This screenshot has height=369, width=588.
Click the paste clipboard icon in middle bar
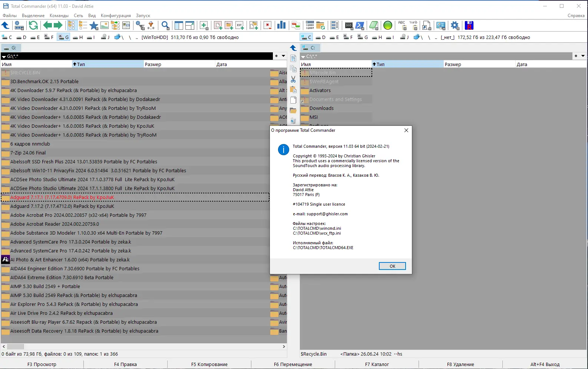point(293,89)
